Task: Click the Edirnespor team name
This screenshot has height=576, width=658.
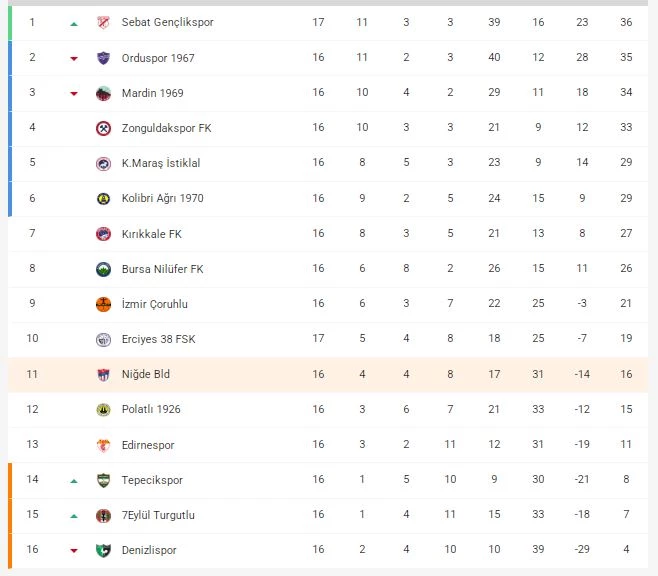Action: (148, 445)
